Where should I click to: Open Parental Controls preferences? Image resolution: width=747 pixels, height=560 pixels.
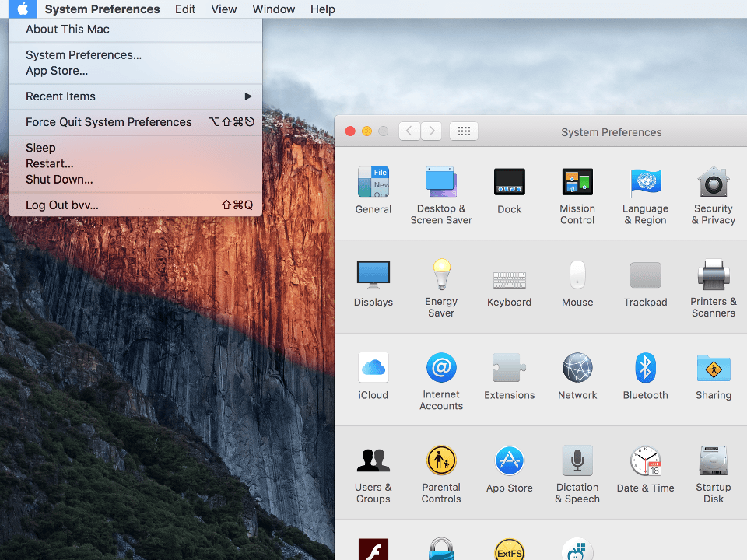pos(441,467)
